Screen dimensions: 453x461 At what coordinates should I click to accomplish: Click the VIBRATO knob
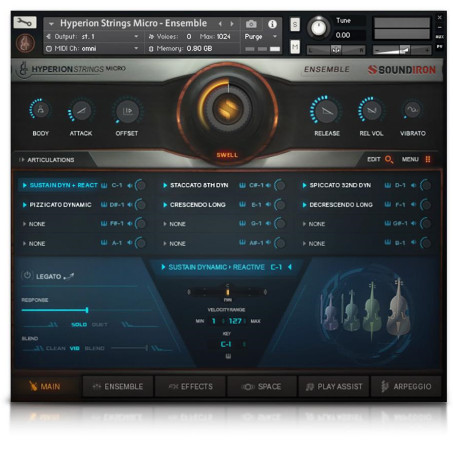pyautogui.click(x=412, y=109)
